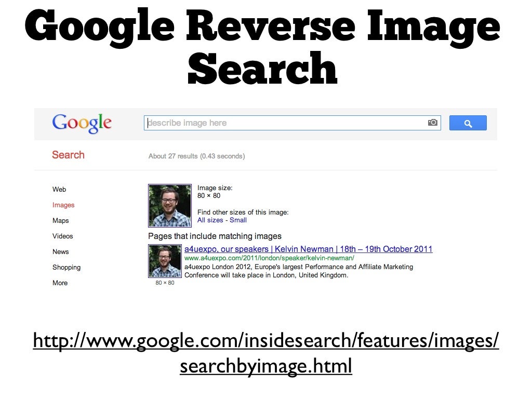Click the blue magnifier search button
The image size is (532, 399).
point(468,123)
